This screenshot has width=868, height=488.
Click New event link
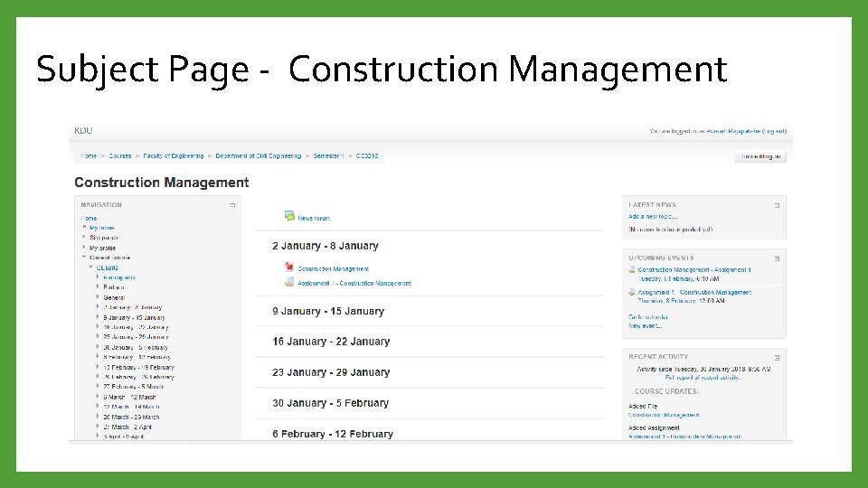point(645,326)
